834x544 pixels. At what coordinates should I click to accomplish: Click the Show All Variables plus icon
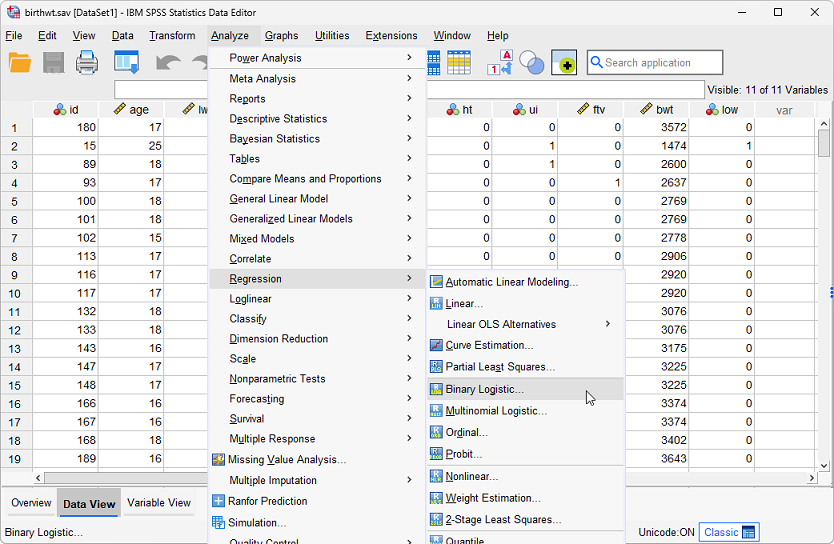[564, 63]
